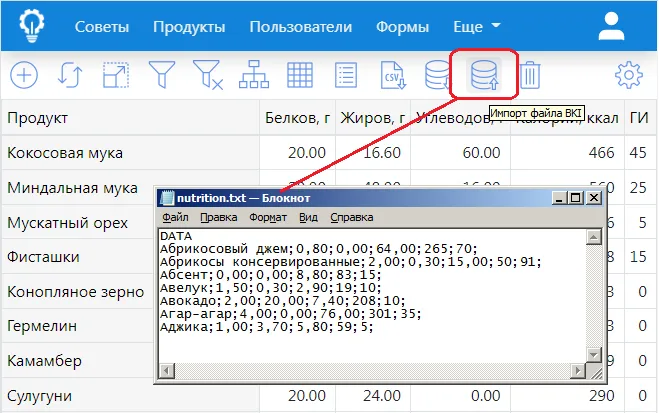This screenshot has width=659, height=413.
Task: Click Notepad horizontal scrollbar right arrow
Action: pos(577,371)
